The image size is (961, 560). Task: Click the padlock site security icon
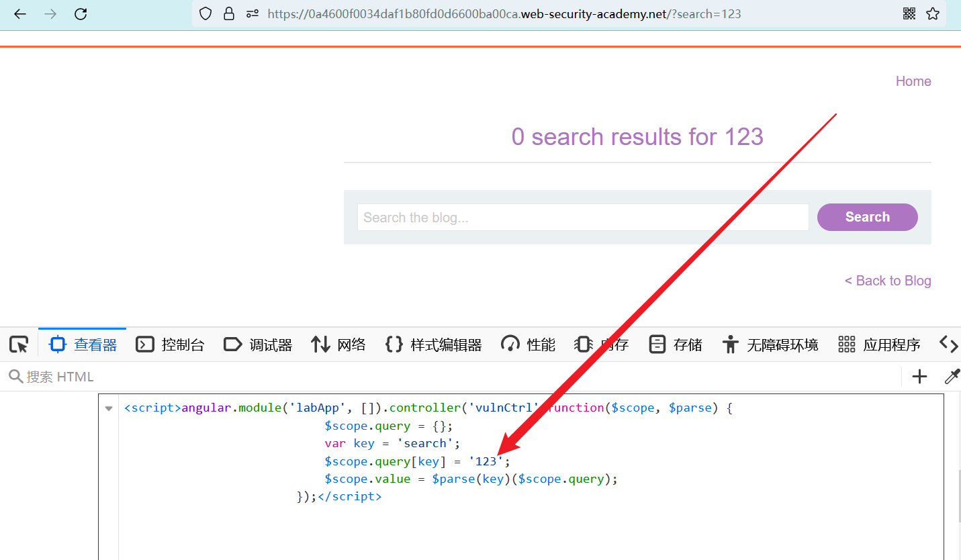point(229,13)
